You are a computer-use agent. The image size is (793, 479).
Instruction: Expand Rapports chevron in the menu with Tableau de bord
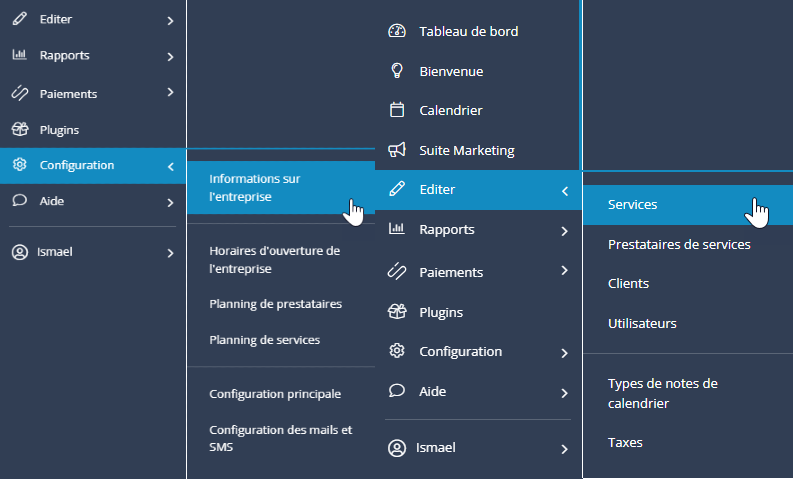pos(564,231)
